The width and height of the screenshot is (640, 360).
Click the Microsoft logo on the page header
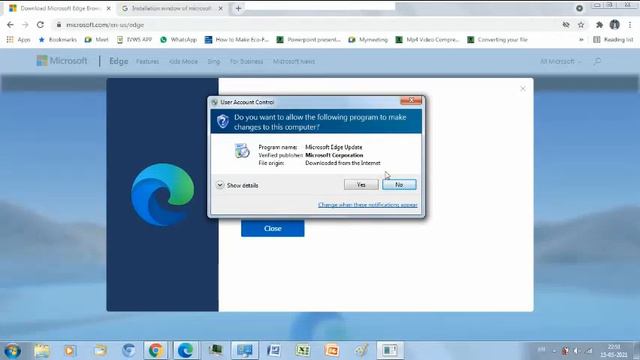click(x=62, y=61)
